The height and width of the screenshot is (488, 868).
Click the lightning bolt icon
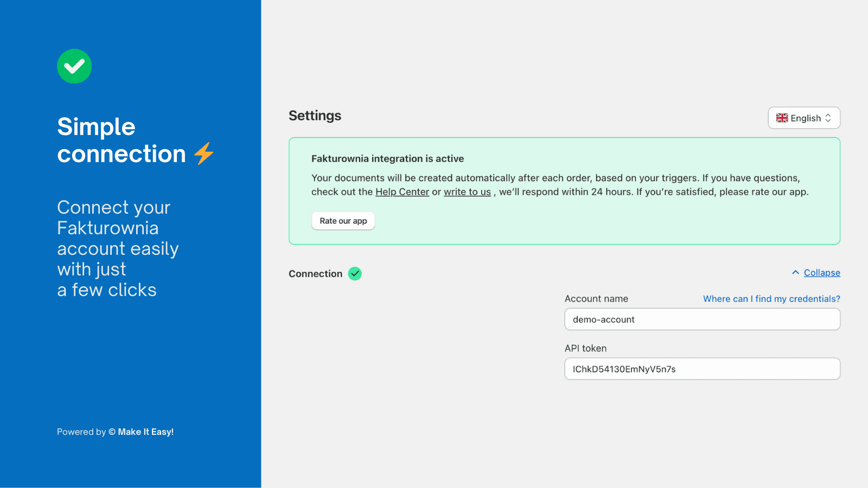pos(204,153)
